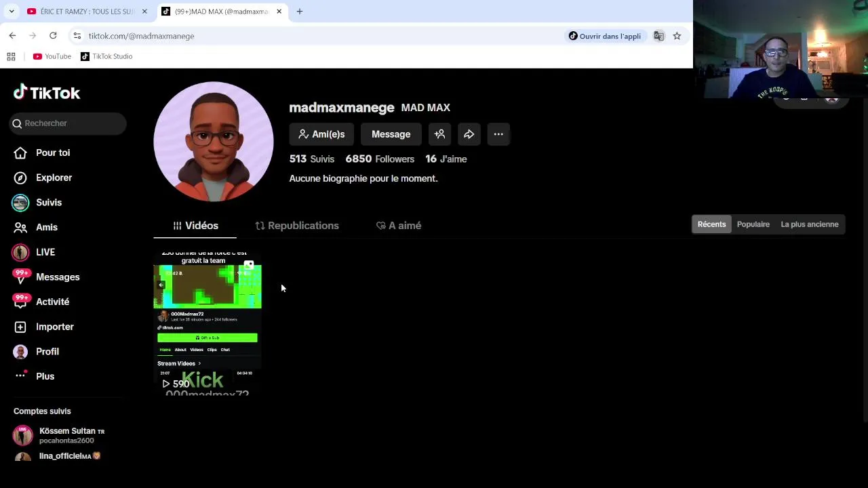Image resolution: width=868 pixels, height=488 pixels.
Task: Click the site information icon in address bar
Action: [77, 36]
